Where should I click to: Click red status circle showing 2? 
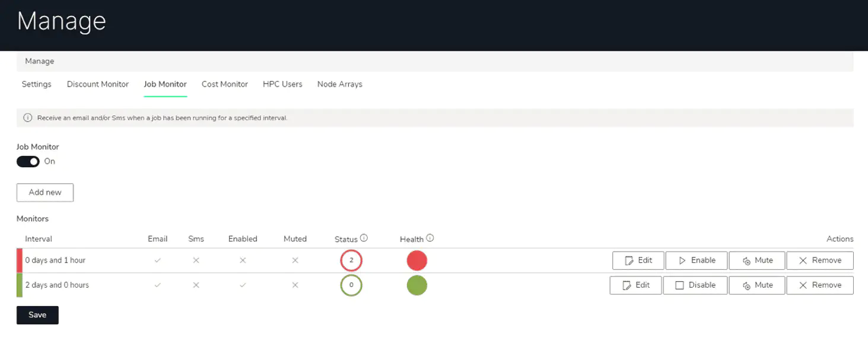pos(351,260)
